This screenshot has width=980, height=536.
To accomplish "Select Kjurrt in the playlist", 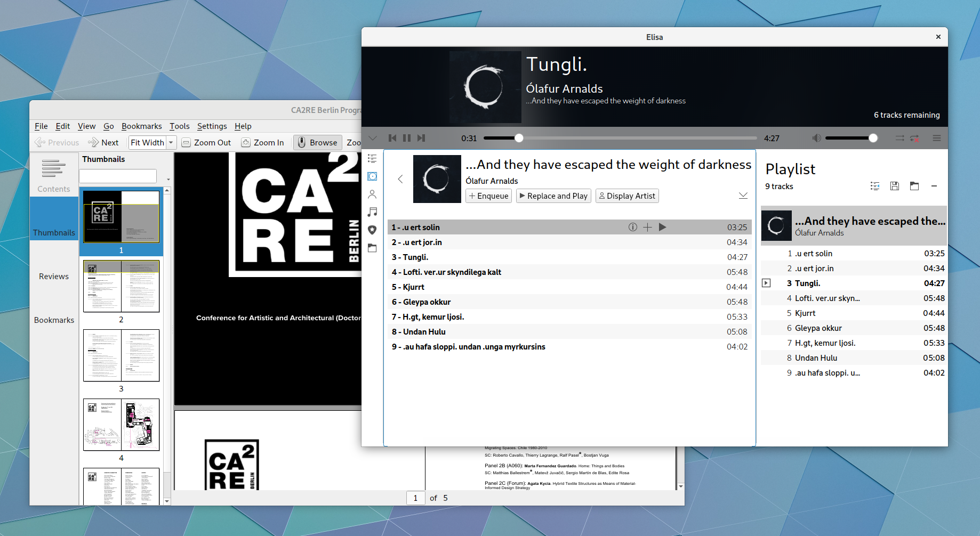I will click(854, 313).
